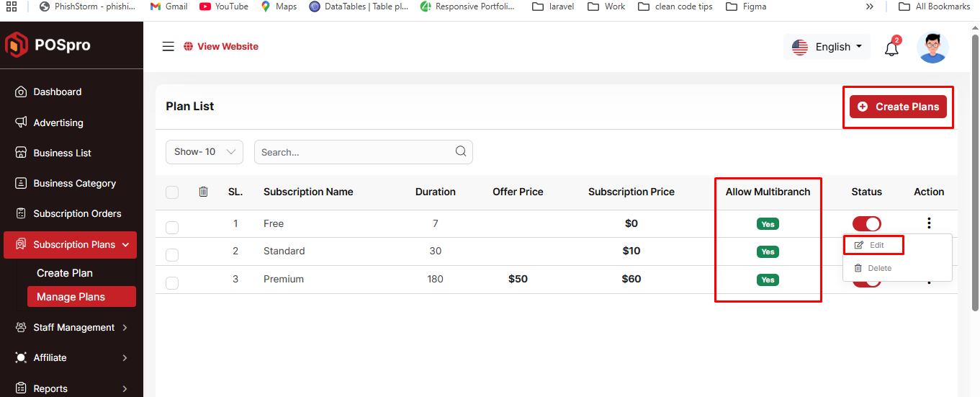
Task: Toggle the Free plan status switch
Action: [866, 224]
